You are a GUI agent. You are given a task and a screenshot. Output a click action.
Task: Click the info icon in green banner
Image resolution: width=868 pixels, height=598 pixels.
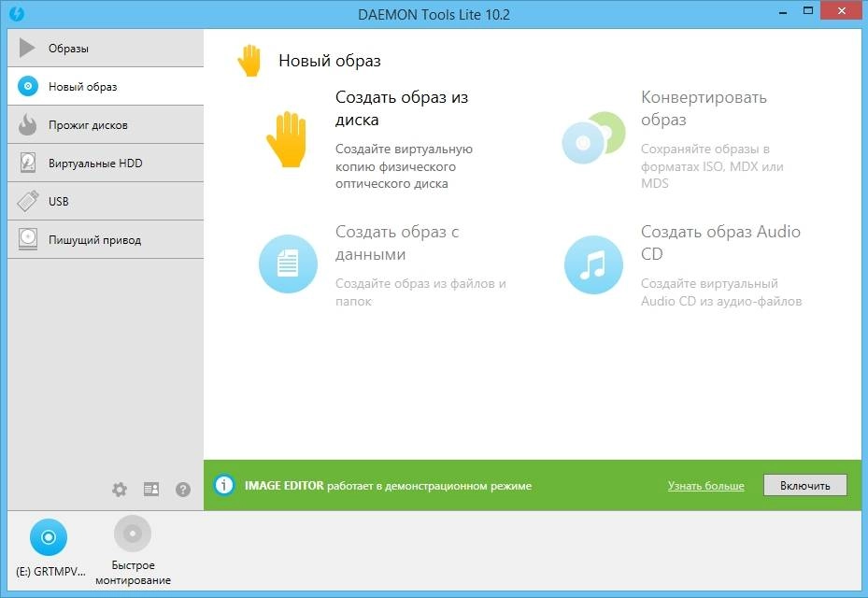(x=223, y=485)
